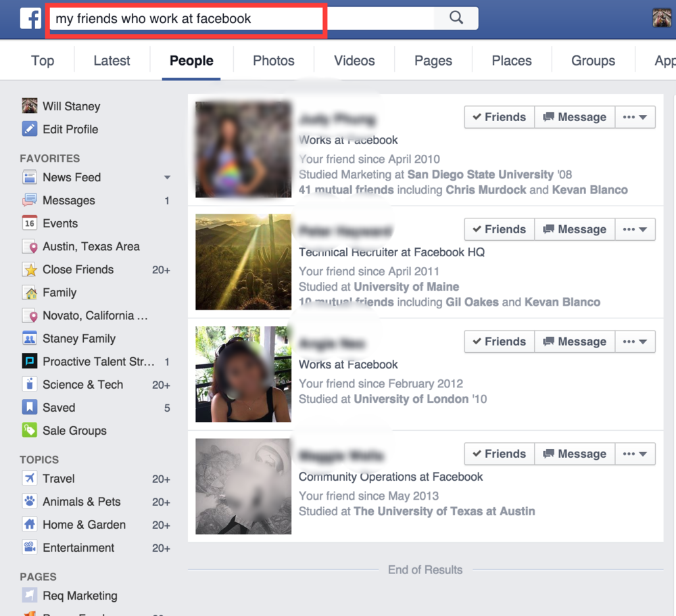This screenshot has height=616, width=676.
Task: Open the Videos tab
Action: [354, 60]
